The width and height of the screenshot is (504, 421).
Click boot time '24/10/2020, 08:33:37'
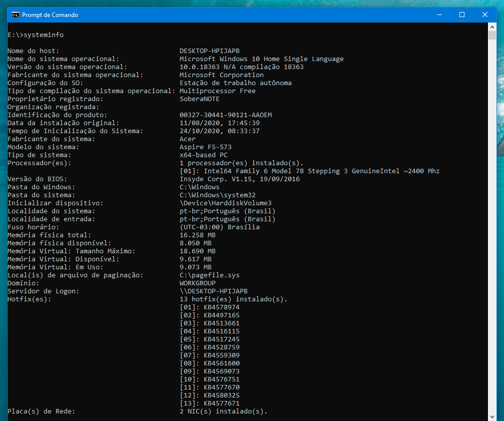click(x=220, y=131)
